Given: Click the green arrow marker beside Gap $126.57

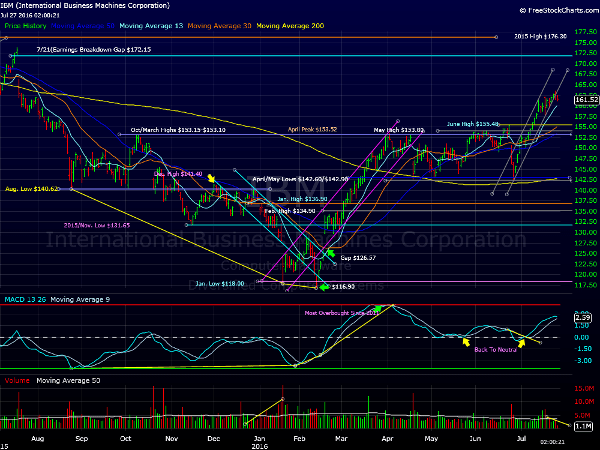Looking at the screenshot, I should 331,253.
